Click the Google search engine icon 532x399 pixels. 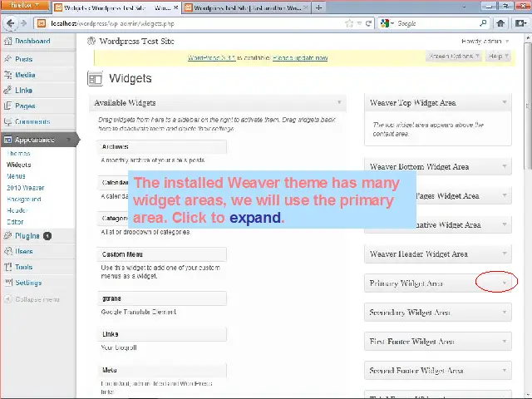point(385,23)
